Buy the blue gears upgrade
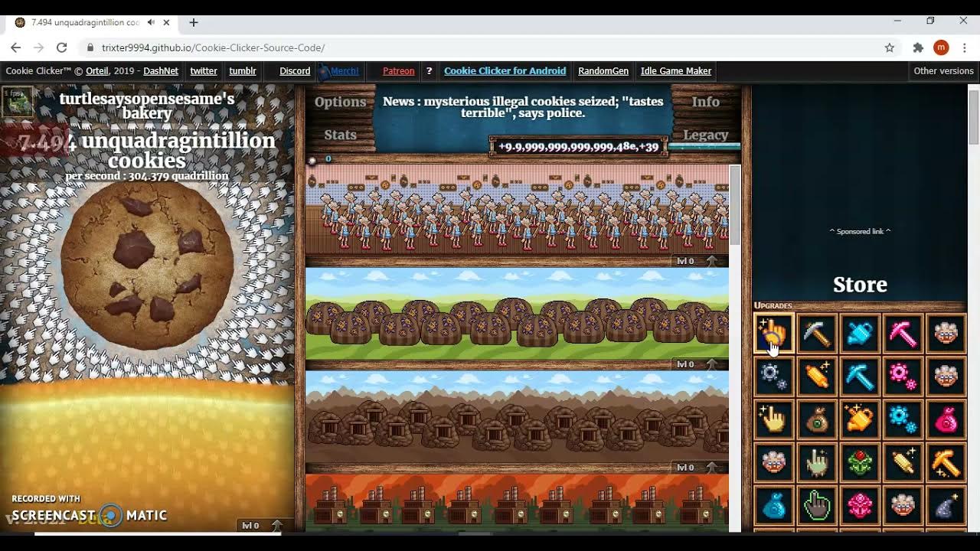The height and width of the screenshot is (551, 980). [903, 419]
